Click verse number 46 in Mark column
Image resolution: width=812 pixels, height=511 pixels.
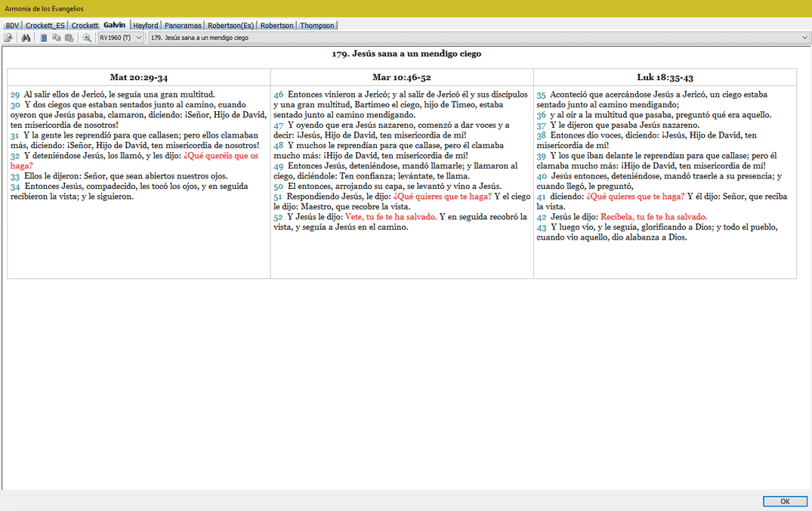[279, 94]
